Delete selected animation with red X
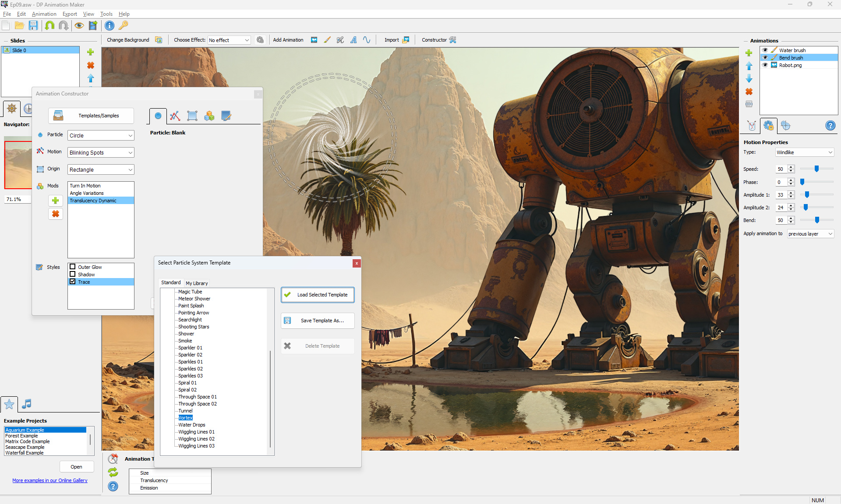Screen dimensions: 841x504 (x=749, y=92)
